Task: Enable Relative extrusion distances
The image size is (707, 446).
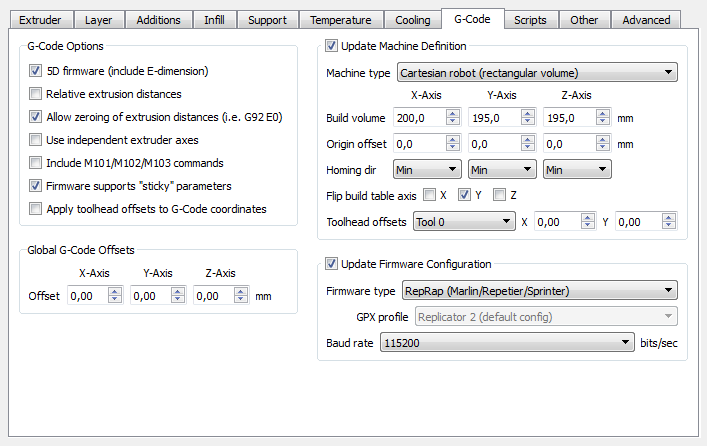Action: tap(36, 94)
